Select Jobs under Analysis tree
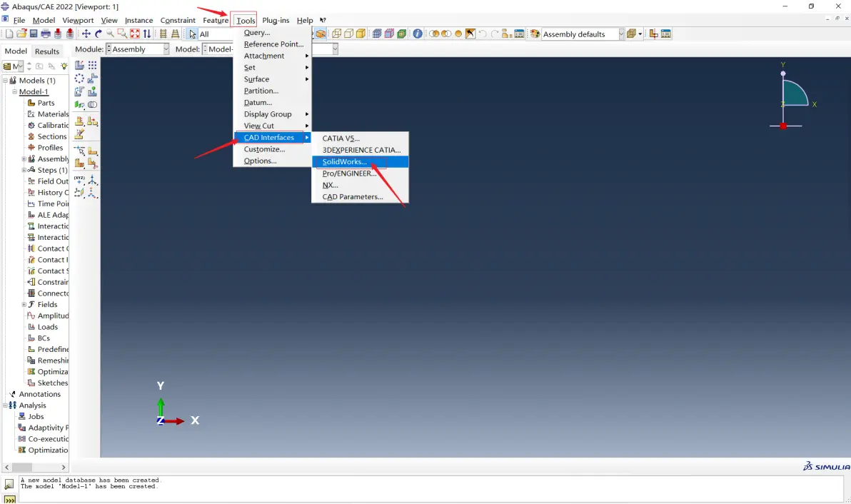 36,416
